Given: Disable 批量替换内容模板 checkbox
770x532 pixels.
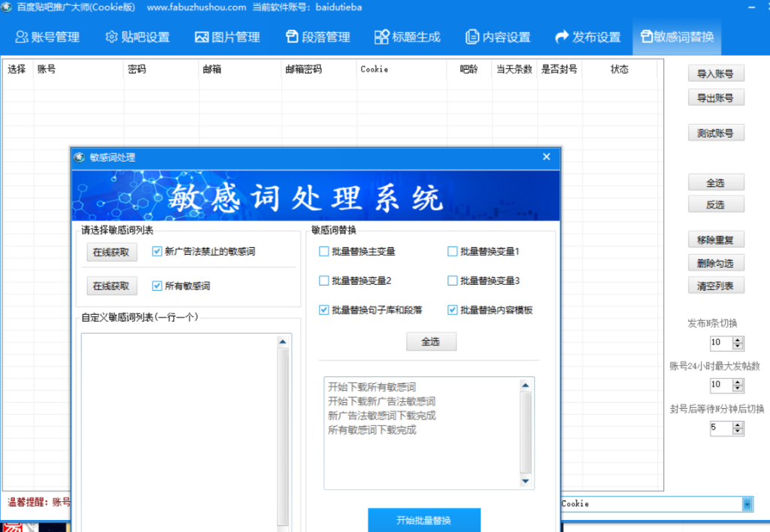Looking at the screenshot, I should point(453,310).
